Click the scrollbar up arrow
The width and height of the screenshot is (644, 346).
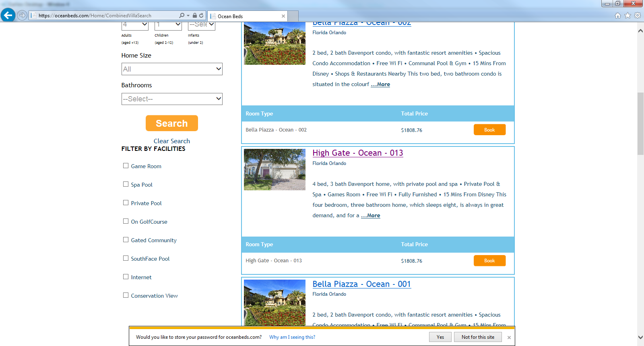(x=640, y=31)
